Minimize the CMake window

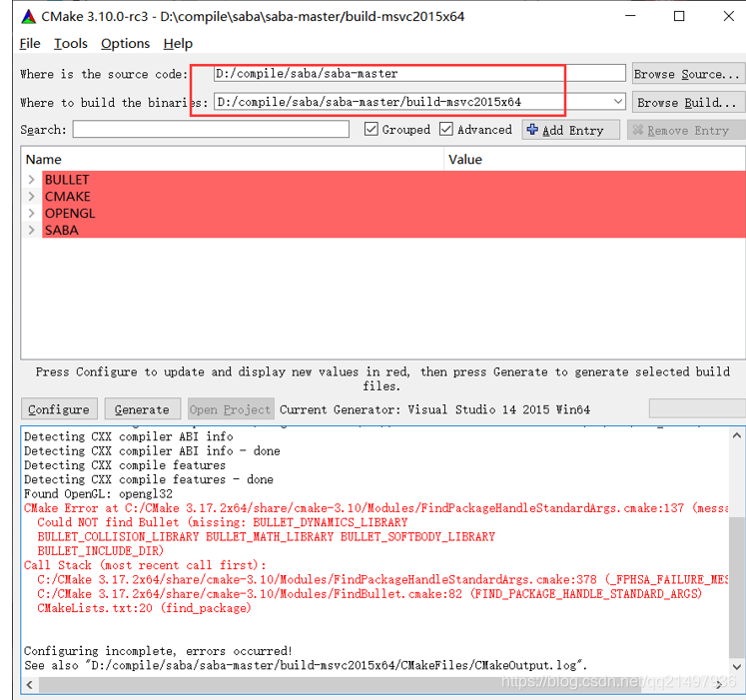click(630, 16)
